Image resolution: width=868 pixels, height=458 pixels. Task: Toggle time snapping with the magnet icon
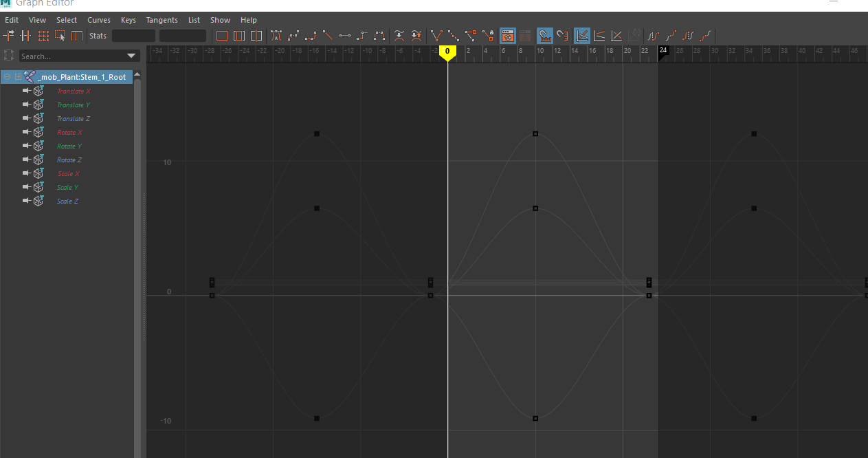(x=544, y=35)
